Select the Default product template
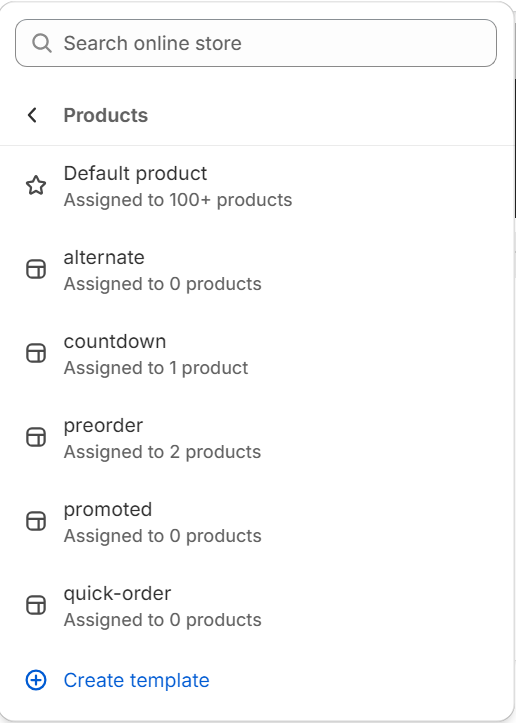516x723 pixels. coord(256,186)
